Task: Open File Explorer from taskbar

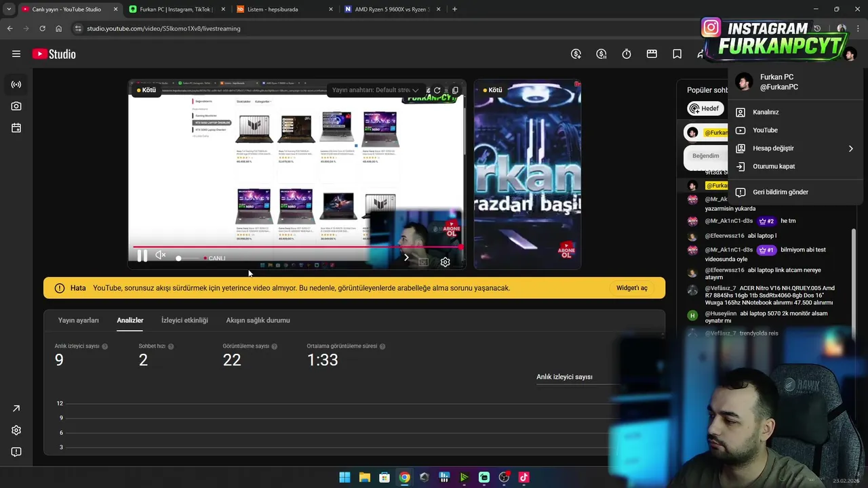Action: coord(364,477)
